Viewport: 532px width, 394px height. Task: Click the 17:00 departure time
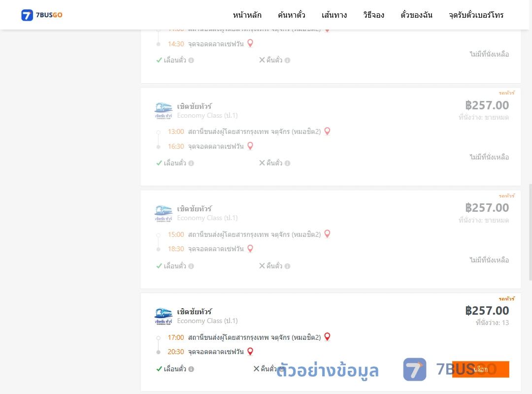pos(176,337)
